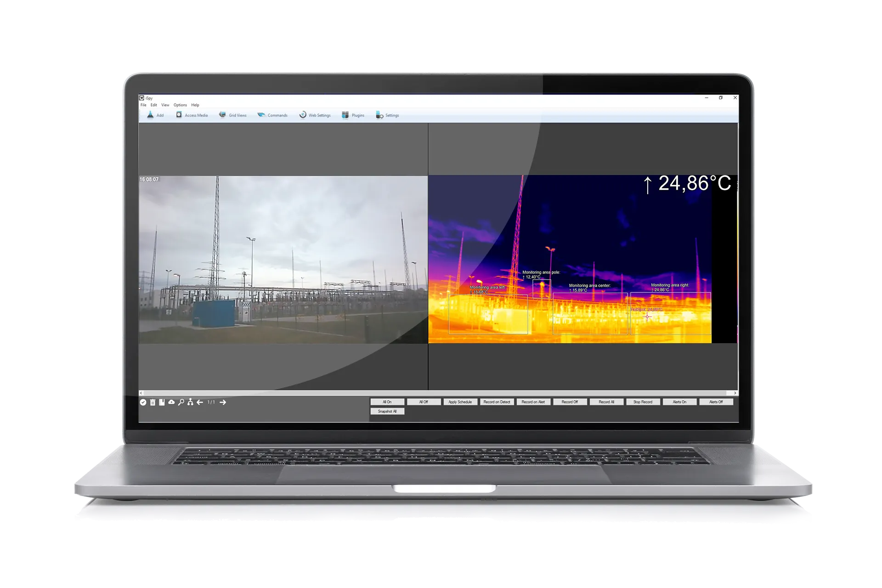882x588 pixels.
Task: Go to next media page arrow
Action: click(223, 402)
